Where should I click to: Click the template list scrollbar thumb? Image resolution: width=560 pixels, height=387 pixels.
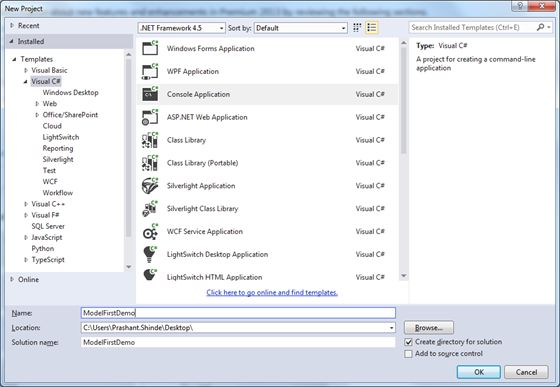[x=404, y=100]
